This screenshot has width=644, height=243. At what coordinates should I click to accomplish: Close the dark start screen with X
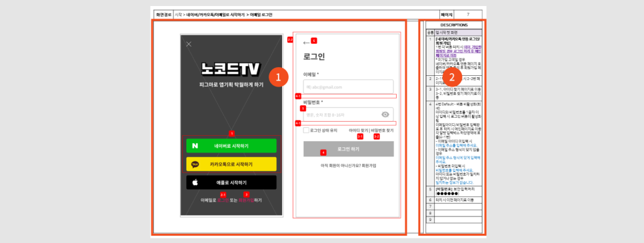[x=189, y=44]
